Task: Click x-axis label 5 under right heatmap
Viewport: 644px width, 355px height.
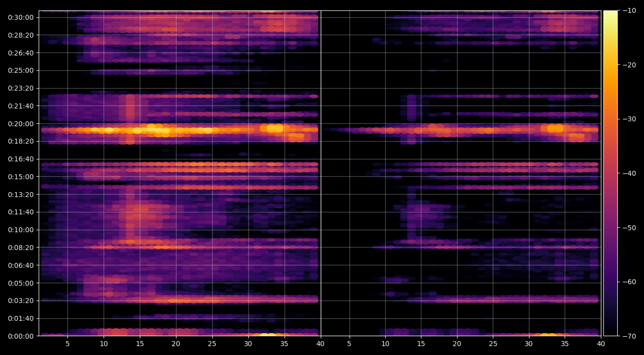Action: click(349, 344)
